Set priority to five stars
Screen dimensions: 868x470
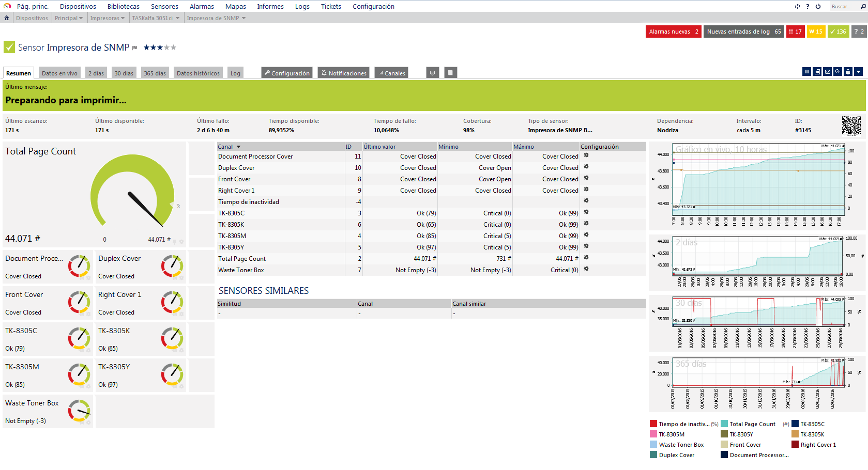174,48
